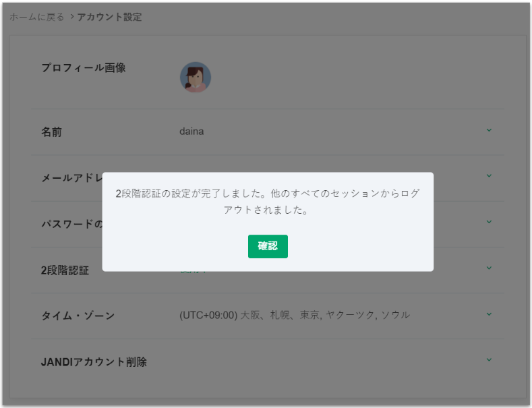Screen dimensions: 532x408
Task: Open the タイム・ゾーン chevron dropdown
Action: coord(489,314)
